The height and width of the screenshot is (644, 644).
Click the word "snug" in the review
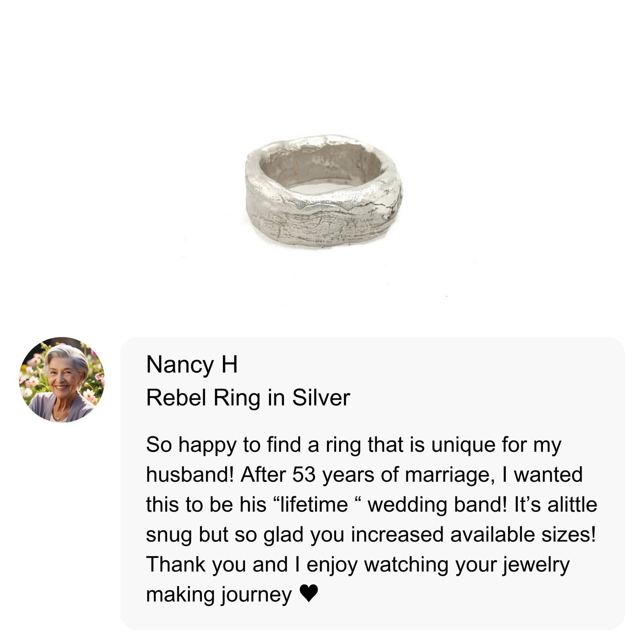click(169, 534)
